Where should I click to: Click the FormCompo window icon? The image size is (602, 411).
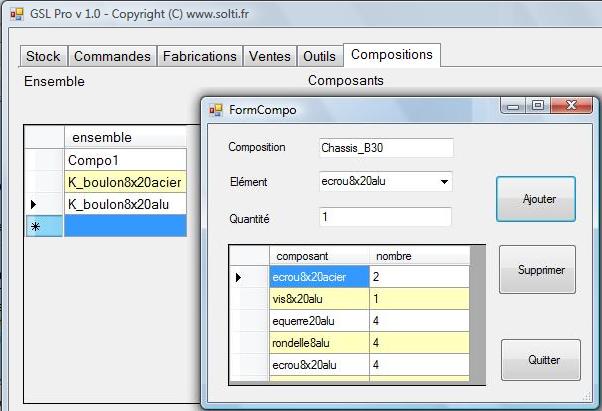[x=216, y=110]
